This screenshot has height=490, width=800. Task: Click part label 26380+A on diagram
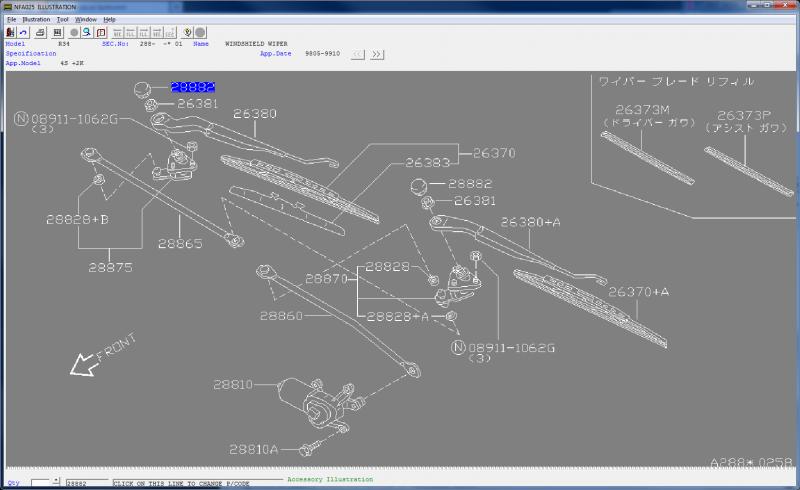point(531,222)
